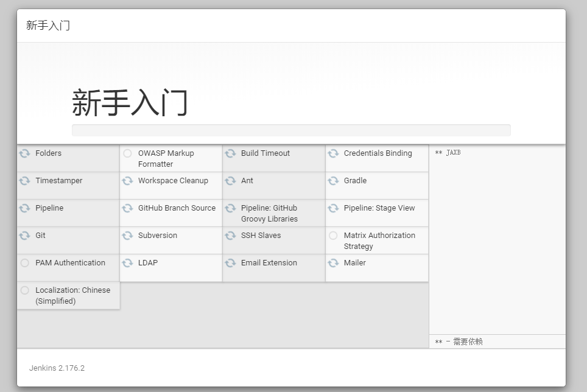
Task: Click the sync icon beside Ant
Action: point(230,181)
